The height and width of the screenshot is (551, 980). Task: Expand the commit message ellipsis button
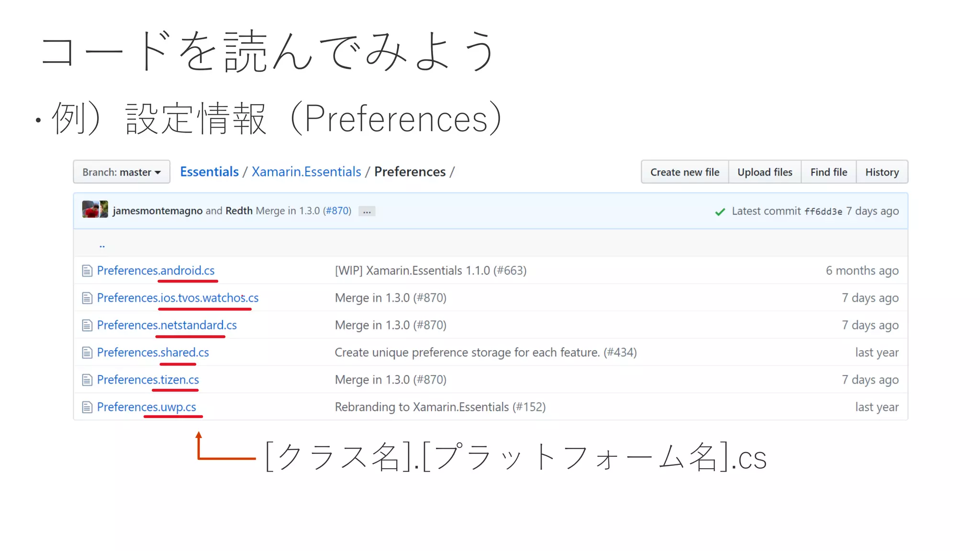pos(367,211)
